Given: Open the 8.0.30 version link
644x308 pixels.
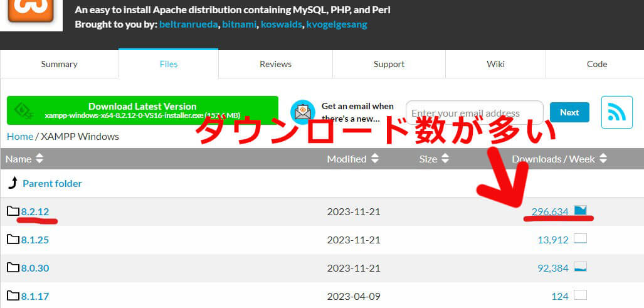Looking at the screenshot, I should tap(35, 268).
